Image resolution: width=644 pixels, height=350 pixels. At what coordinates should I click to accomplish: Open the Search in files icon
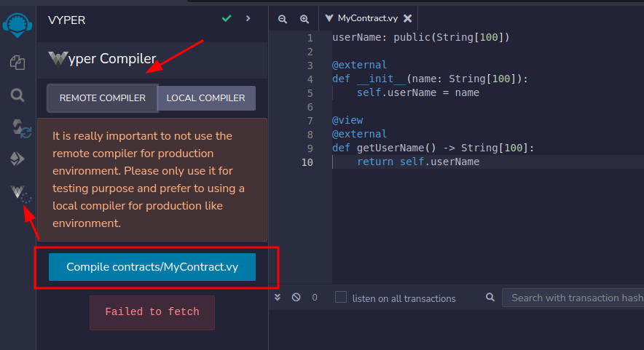(x=17, y=95)
